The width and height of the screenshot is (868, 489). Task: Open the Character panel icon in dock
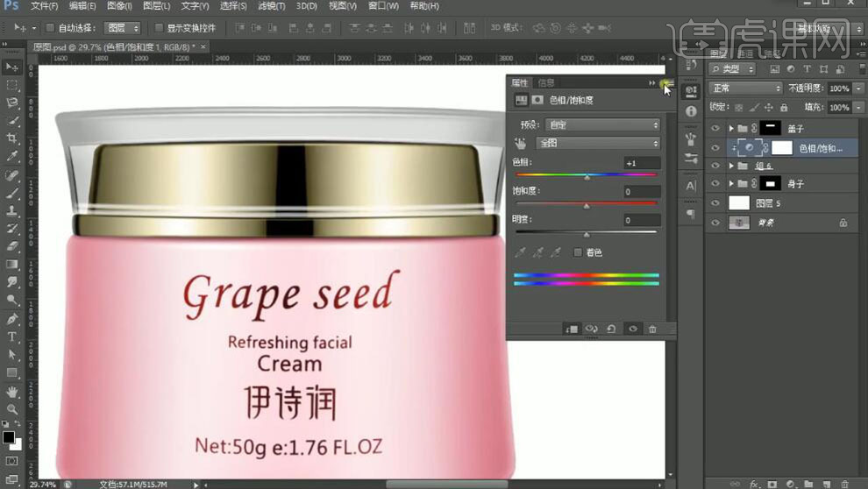click(x=691, y=186)
